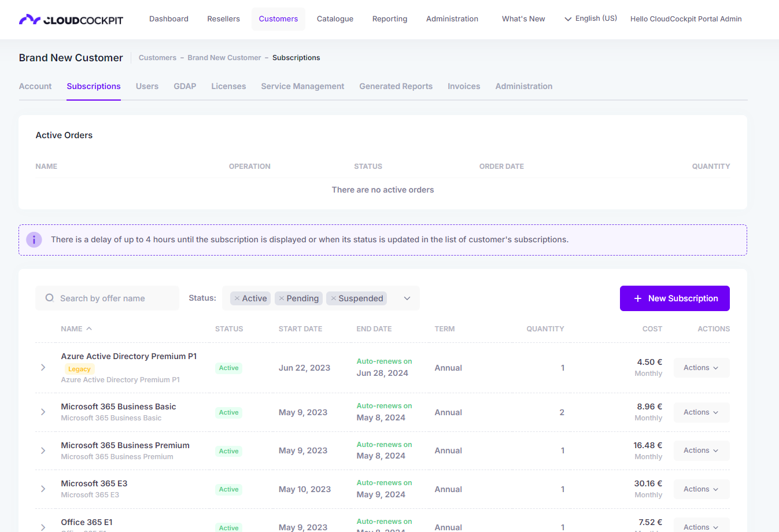Expand the Azure Active Directory Premium P1 row
Viewport: 779px width, 532px height.
coord(43,368)
